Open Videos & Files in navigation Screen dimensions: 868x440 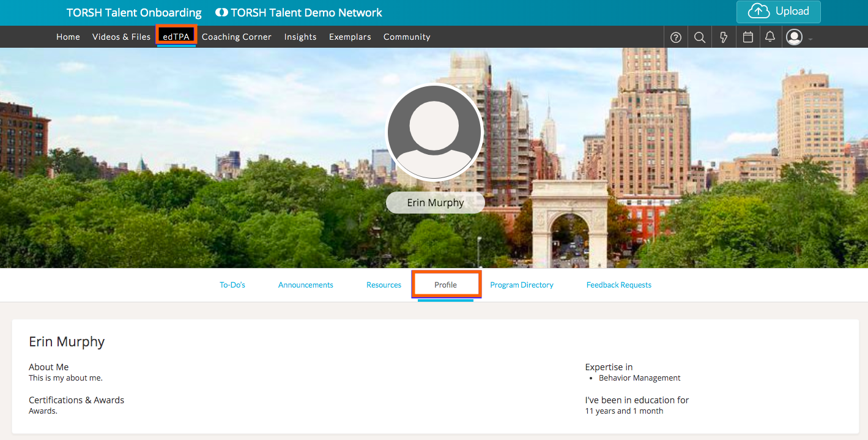pyautogui.click(x=121, y=37)
